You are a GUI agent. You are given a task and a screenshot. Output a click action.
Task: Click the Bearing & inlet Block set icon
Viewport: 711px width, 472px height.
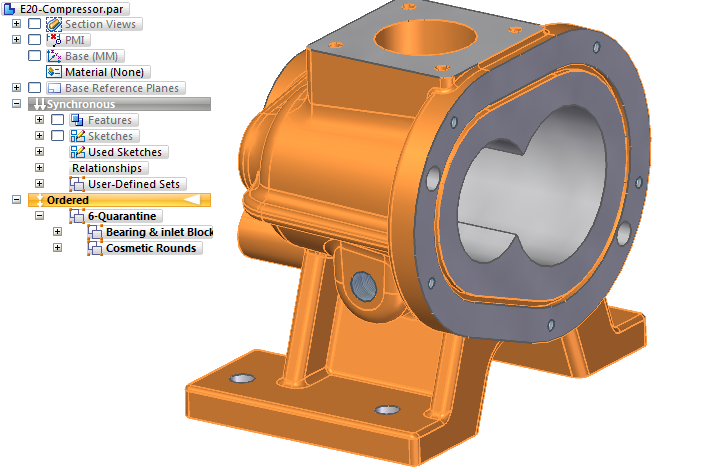95,232
